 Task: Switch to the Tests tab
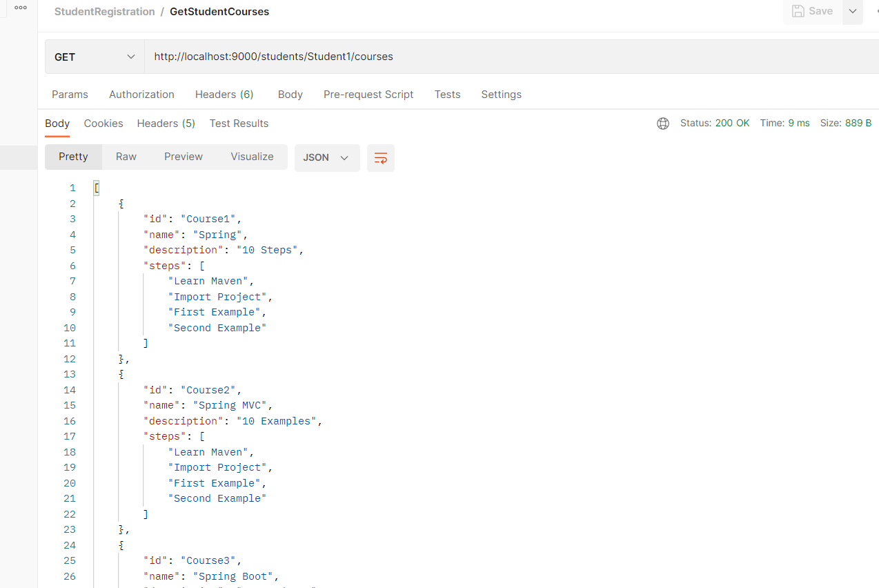click(447, 95)
